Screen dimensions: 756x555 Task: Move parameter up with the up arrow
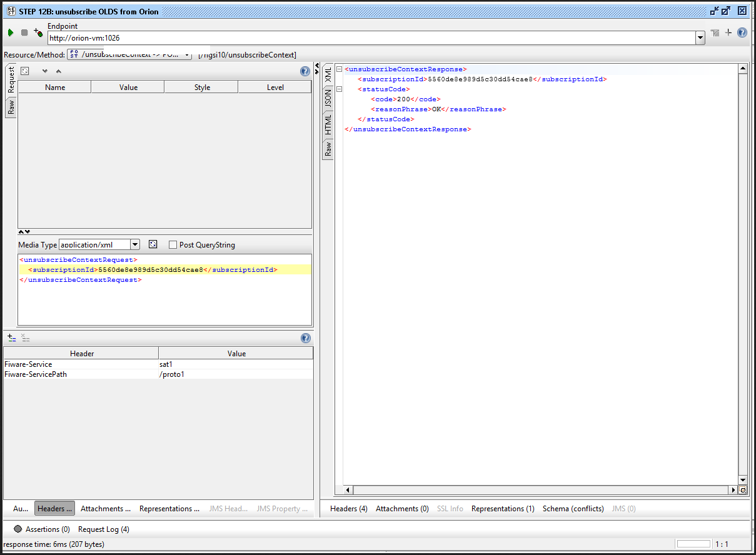tap(58, 71)
